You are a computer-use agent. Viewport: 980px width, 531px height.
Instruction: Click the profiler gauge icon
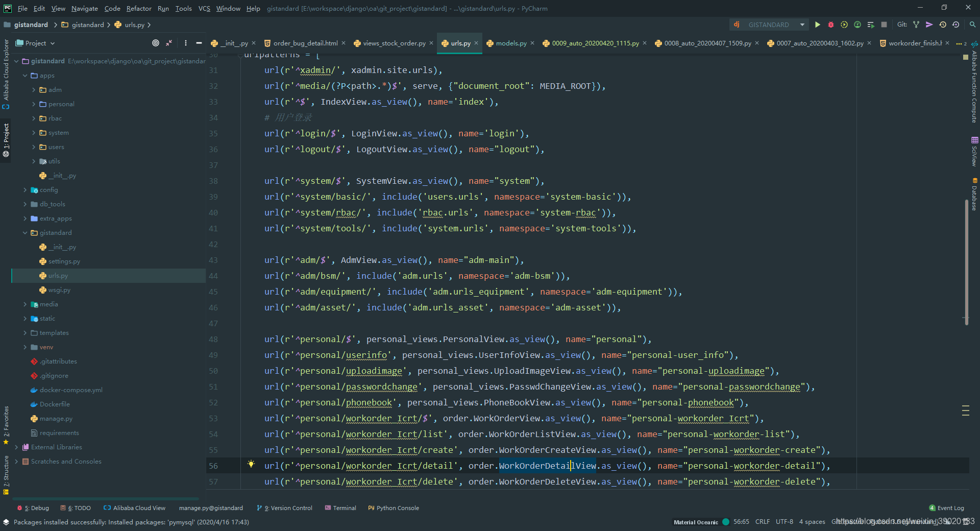pyautogui.click(x=857, y=25)
